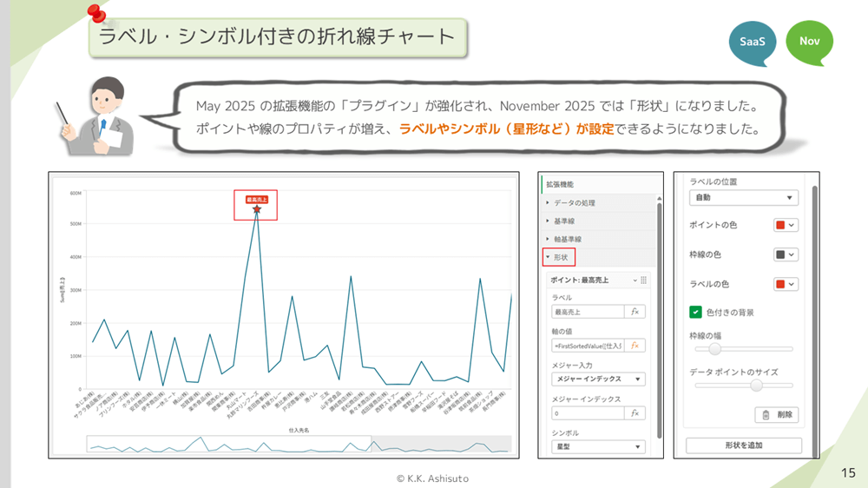Expand the データの処理 section

click(x=575, y=203)
